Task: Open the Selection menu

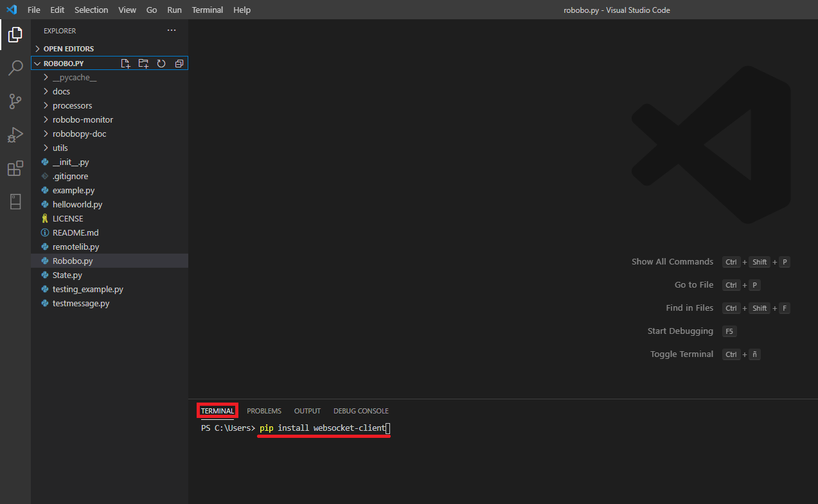Action: click(91, 10)
